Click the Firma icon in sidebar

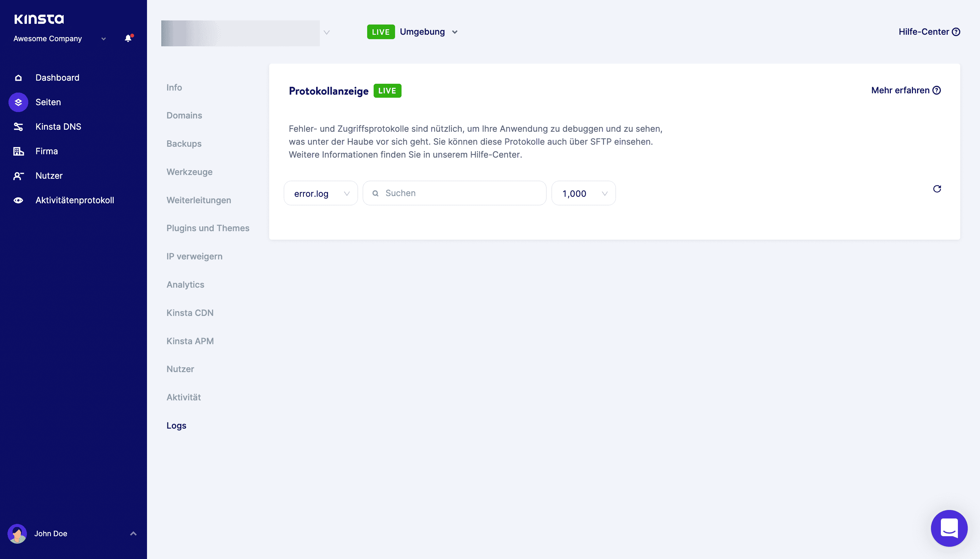point(18,151)
